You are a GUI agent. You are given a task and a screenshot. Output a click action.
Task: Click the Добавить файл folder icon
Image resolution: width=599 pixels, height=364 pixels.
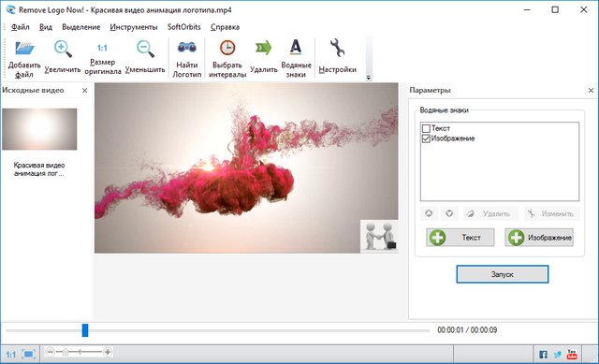(x=24, y=49)
